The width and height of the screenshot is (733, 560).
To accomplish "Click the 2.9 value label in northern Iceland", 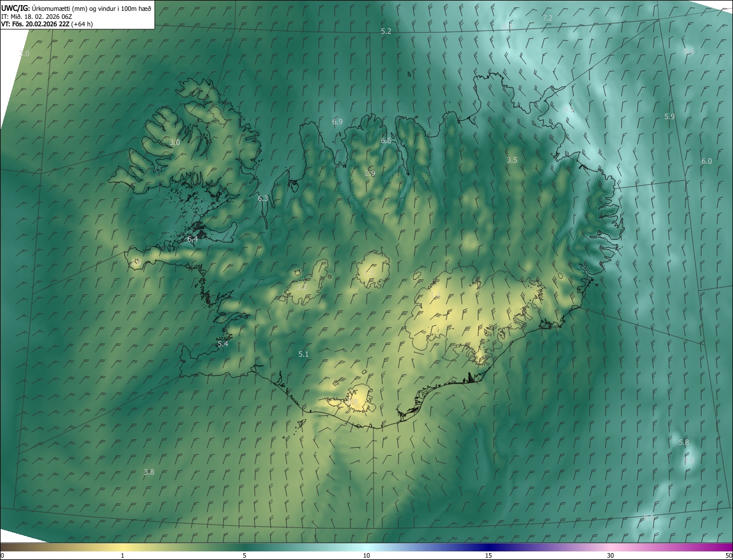I will pyautogui.click(x=370, y=173).
